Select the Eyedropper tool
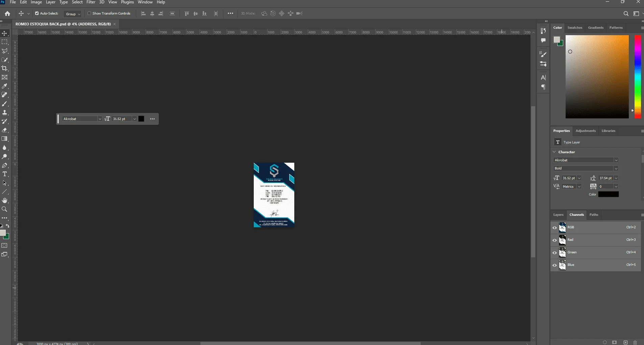The height and width of the screenshot is (345, 644). 5,86
